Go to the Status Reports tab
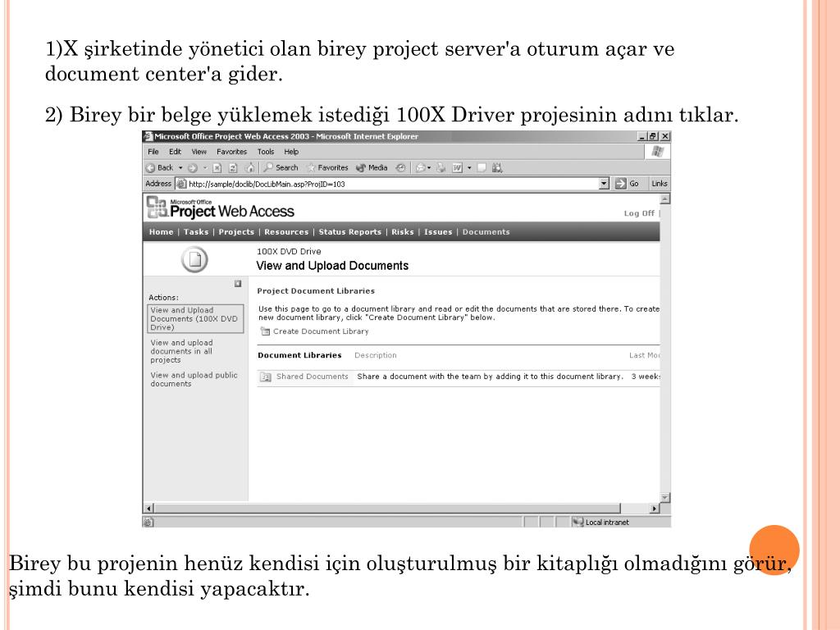Viewport: 840px width, 630px height. pyautogui.click(x=349, y=232)
